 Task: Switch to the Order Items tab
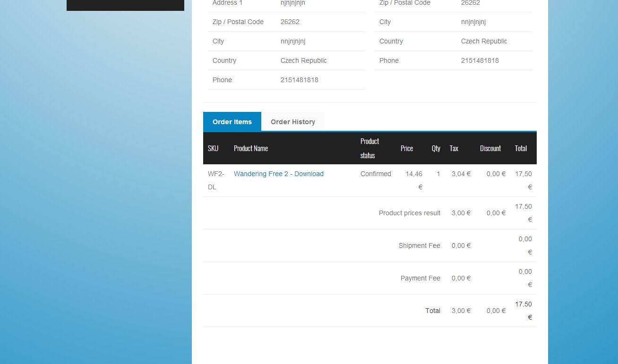[x=232, y=122]
